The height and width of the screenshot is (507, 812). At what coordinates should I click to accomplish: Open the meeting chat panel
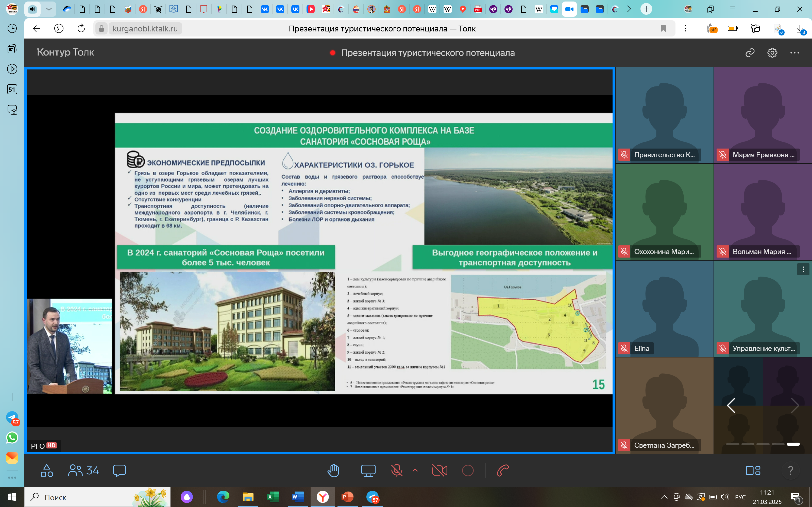tap(120, 470)
